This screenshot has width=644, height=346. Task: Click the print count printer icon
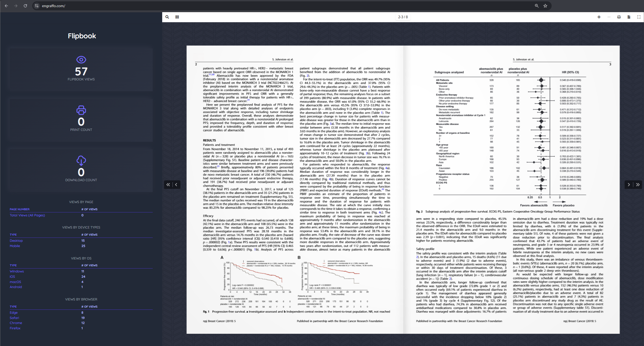click(81, 110)
